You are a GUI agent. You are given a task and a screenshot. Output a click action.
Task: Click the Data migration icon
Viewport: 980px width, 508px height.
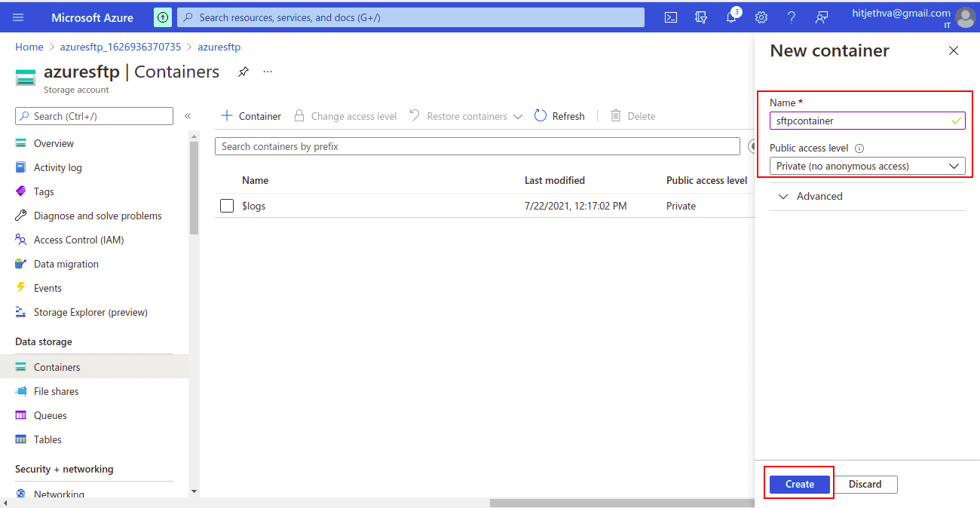pyautogui.click(x=21, y=264)
